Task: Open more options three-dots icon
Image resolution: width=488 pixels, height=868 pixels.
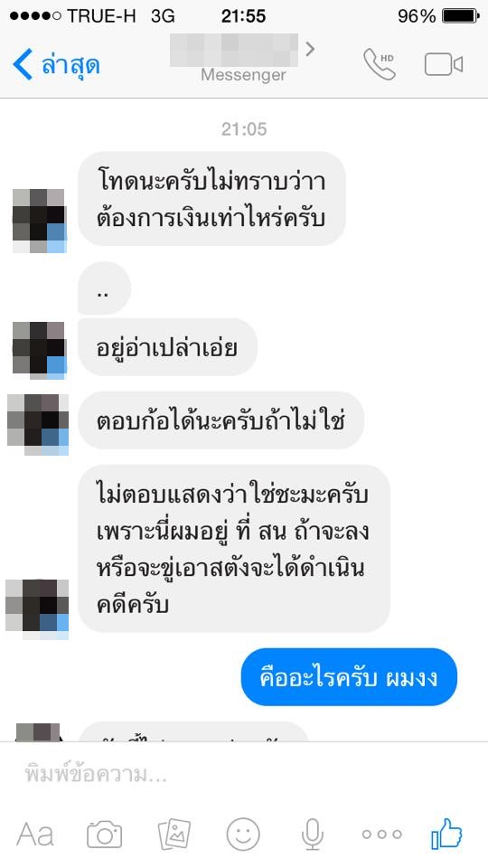Action: 381,834
